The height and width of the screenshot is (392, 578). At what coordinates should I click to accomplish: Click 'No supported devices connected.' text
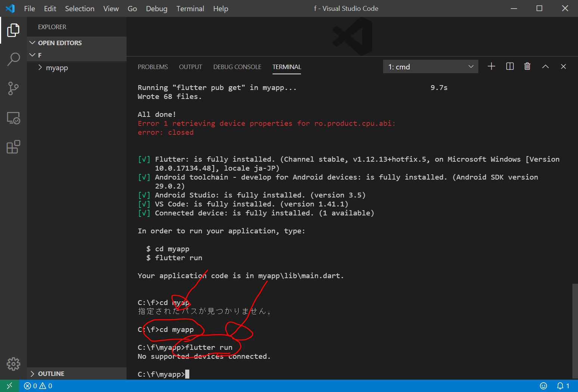pyautogui.click(x=204, y=357)
